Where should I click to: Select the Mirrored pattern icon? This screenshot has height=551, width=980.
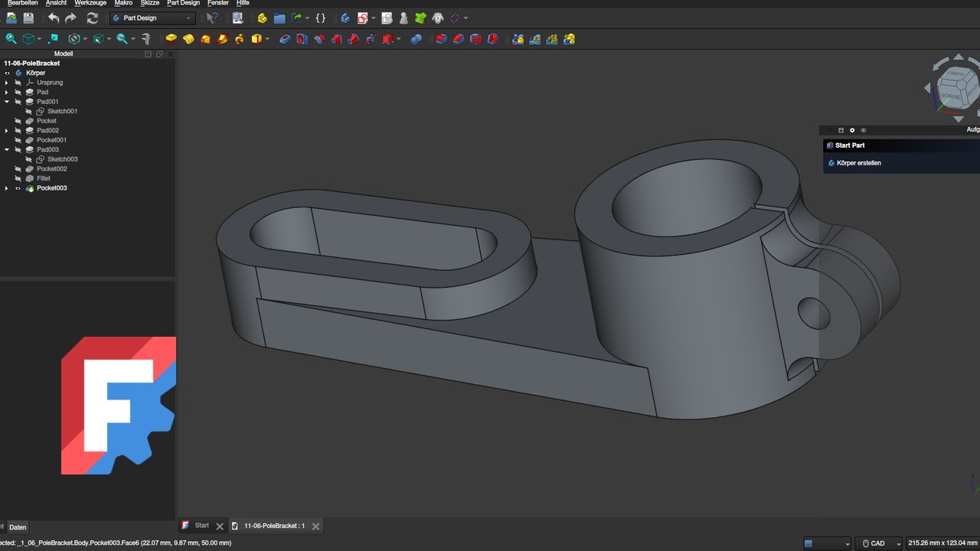click(518, 38)
